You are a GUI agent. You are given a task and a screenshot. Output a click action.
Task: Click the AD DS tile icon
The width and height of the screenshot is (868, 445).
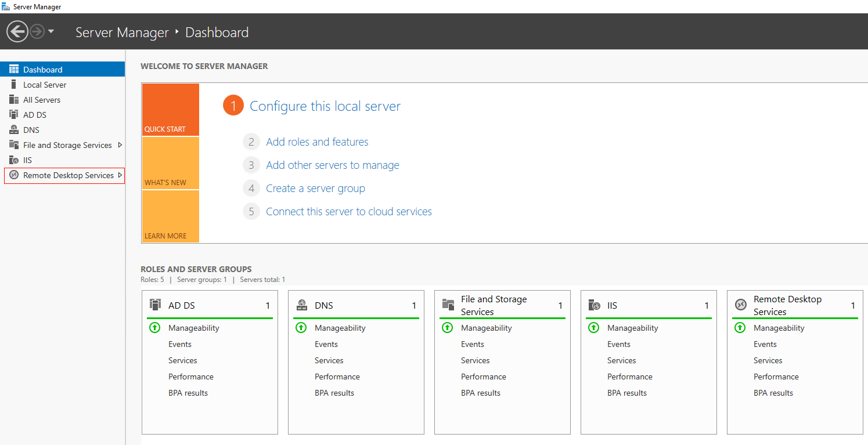[x=155, y=305]
